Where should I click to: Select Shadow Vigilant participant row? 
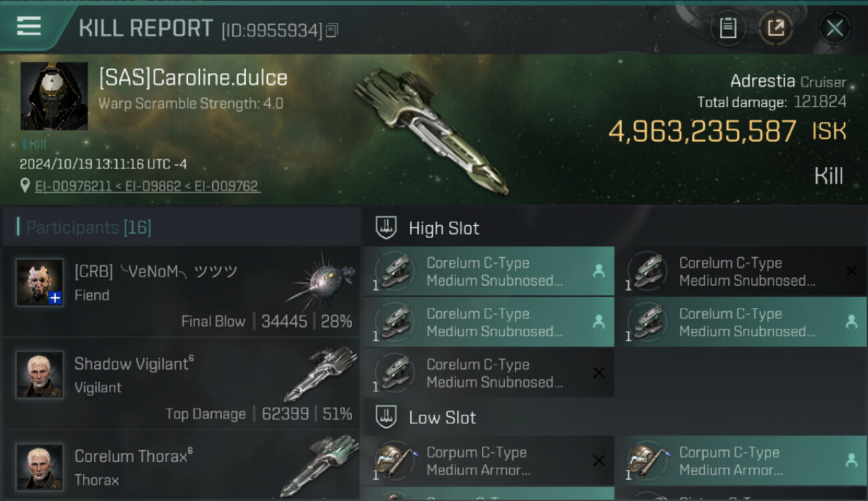(182, 383)
